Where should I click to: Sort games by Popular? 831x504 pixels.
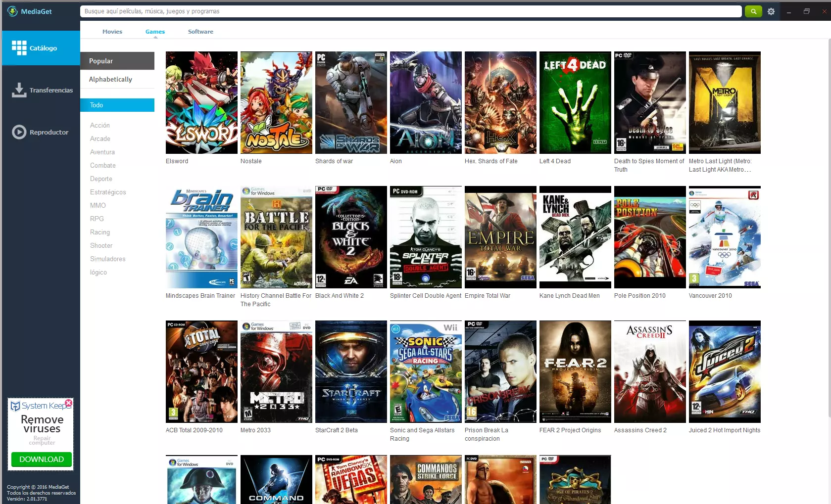point(117,61)
